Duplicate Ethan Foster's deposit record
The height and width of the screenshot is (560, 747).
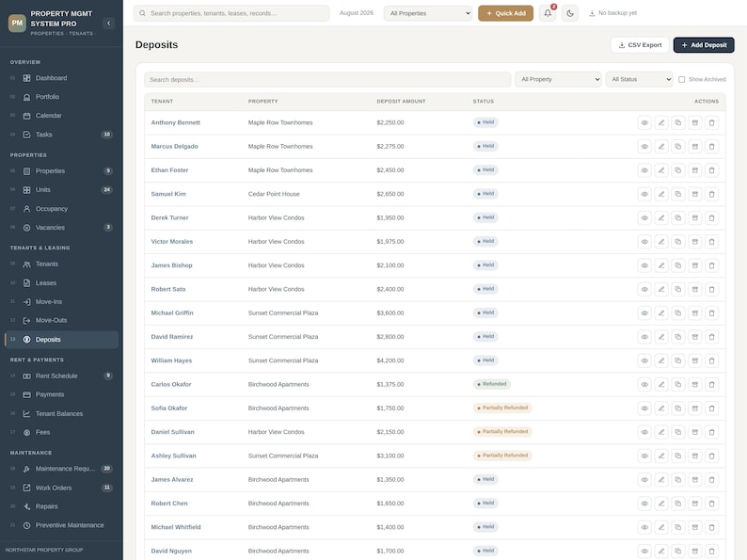tap(678, 170)
